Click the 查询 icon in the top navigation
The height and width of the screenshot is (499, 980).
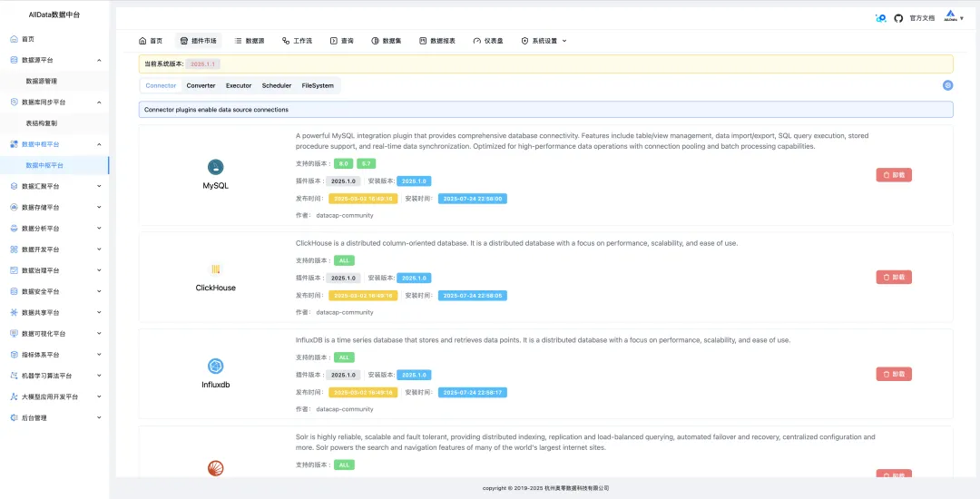[x=334, y=41]
